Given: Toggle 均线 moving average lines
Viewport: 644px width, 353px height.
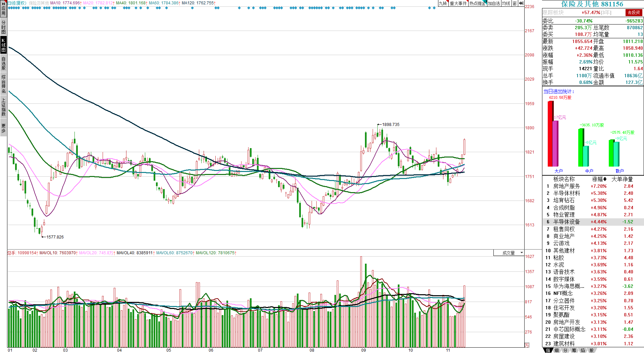Looking at the screenshot, I should [x=506, y=3].
